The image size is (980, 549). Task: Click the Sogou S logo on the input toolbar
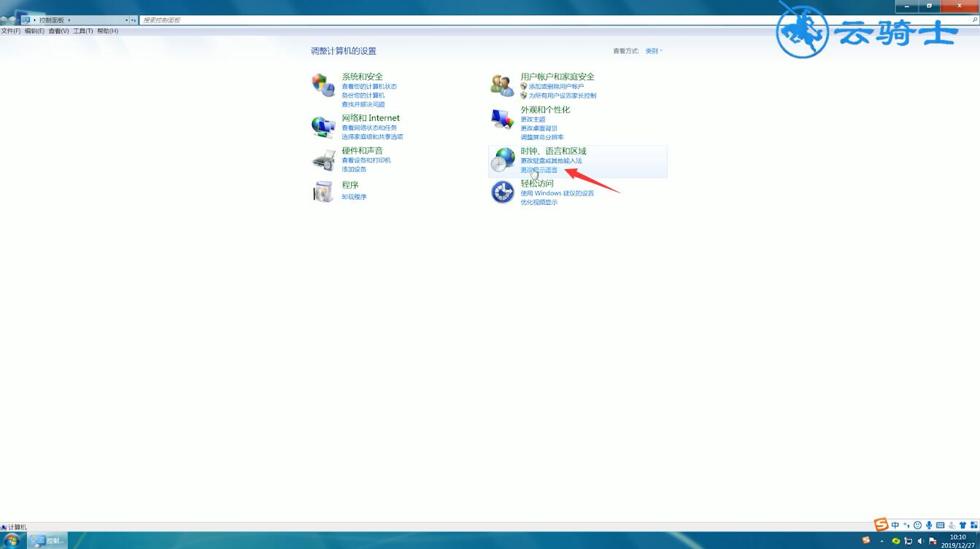881,525
